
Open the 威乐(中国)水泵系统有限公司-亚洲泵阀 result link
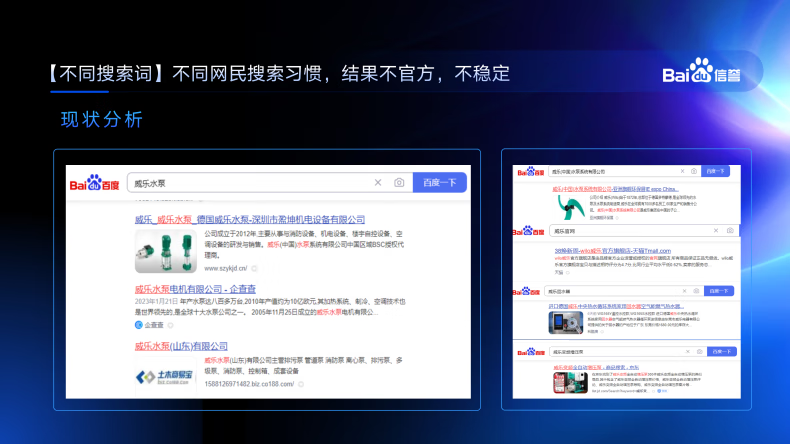pyautogui.click(x=615, y=189)
